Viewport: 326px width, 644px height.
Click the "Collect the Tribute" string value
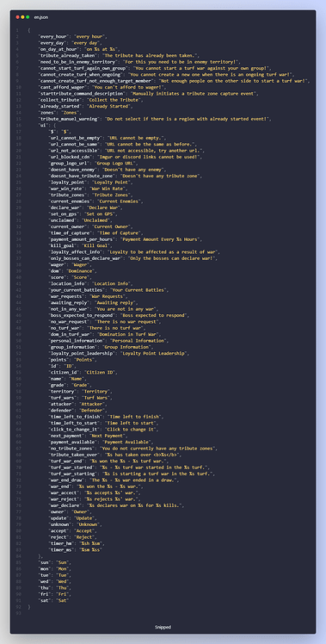(118, 100)
